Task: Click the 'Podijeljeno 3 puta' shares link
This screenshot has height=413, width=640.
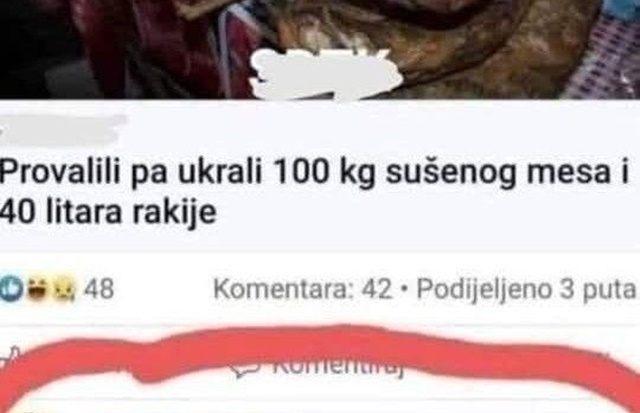Action: 526,289
